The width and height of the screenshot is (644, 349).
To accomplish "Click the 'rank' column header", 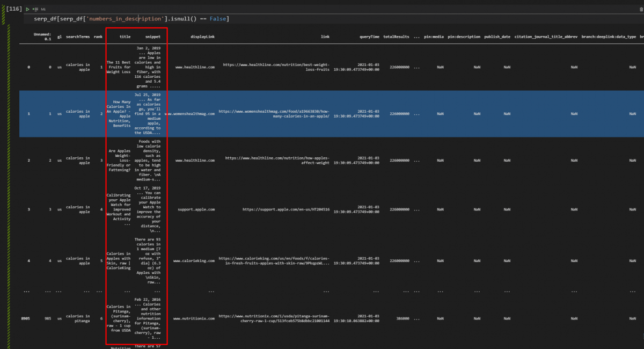I will [98, 37].
